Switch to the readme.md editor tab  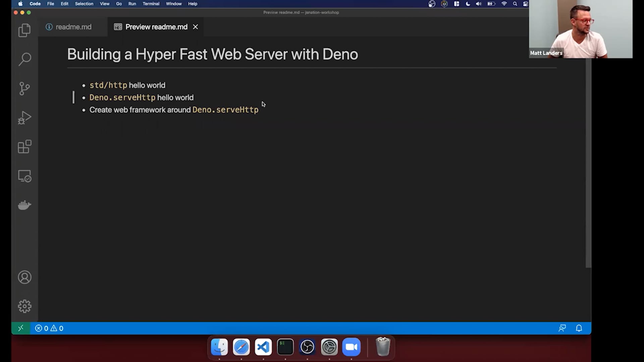73,27
